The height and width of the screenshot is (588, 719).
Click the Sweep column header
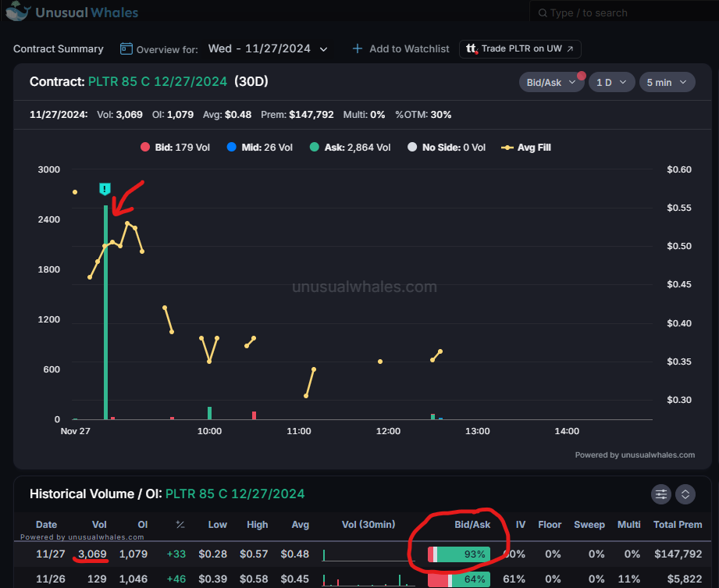pos(589,524)
